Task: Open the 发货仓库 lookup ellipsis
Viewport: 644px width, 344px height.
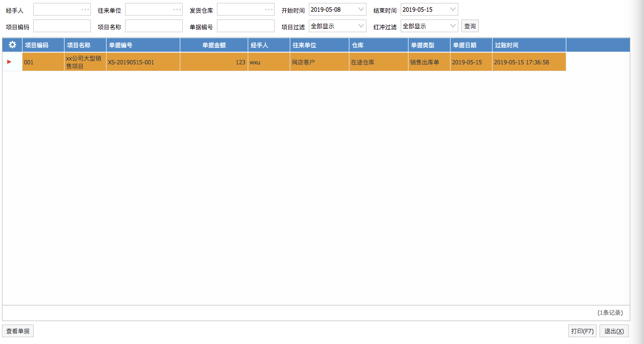Action: click(269, 9)
